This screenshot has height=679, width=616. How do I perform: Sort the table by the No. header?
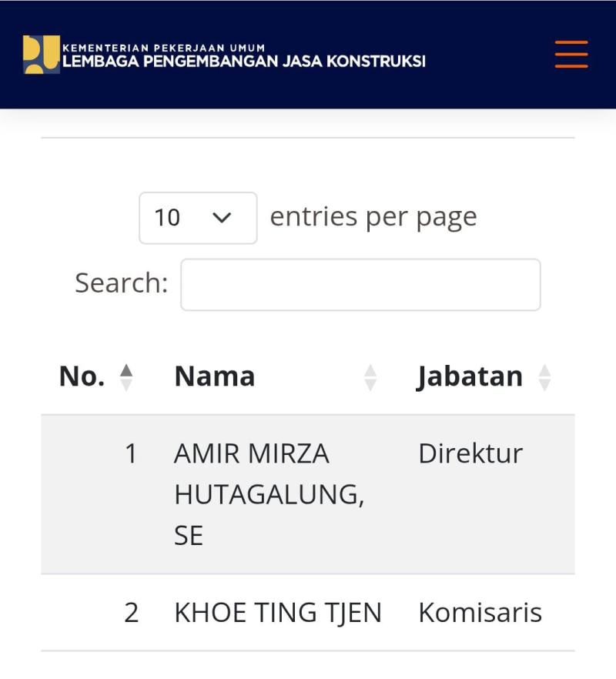tap(82, 376)
